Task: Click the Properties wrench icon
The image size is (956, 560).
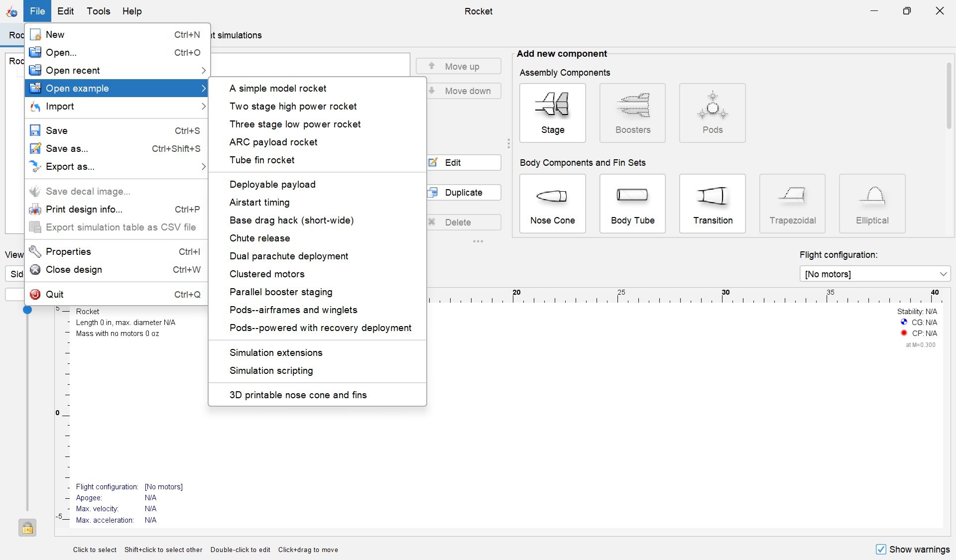Action: coord(35,251)
